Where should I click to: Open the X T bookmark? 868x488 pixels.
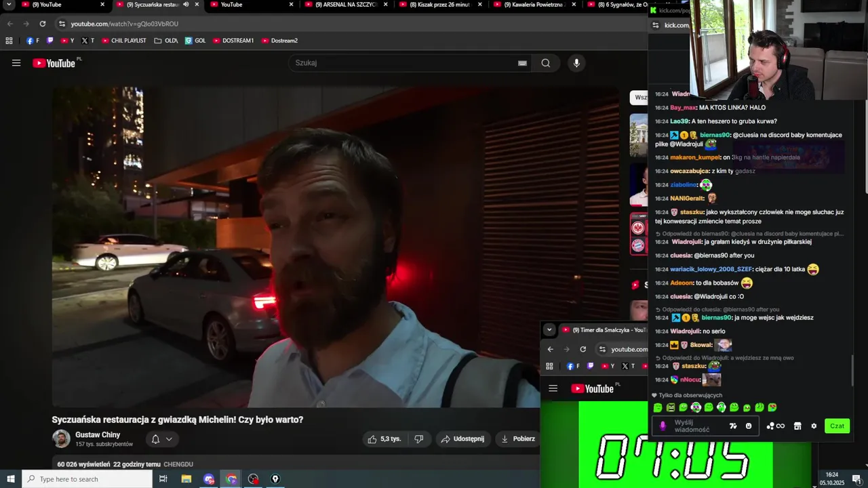coord(87,41)
